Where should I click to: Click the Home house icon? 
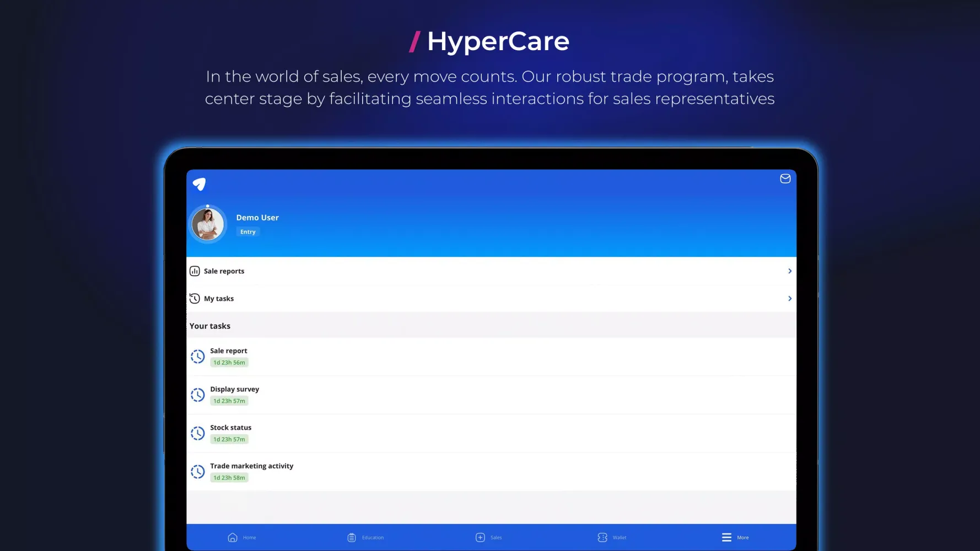[233, 537]
